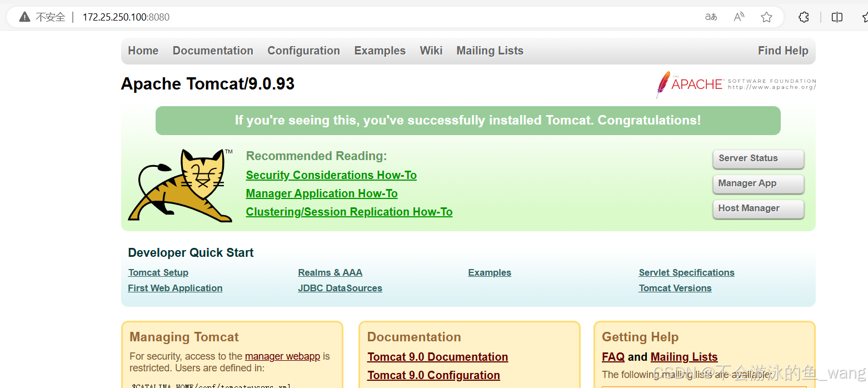Open the Wiki navigation item

[431, 51]
